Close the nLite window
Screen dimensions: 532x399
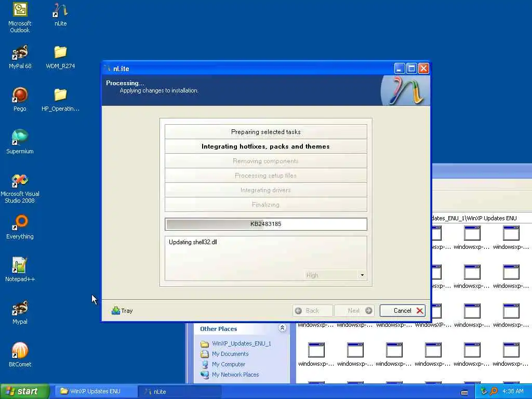pos(423,69)
